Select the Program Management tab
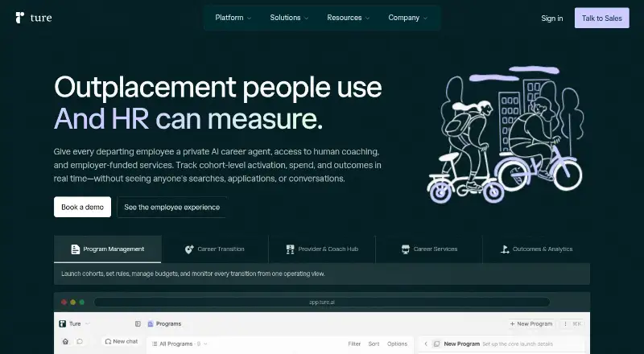 [108, 249]
